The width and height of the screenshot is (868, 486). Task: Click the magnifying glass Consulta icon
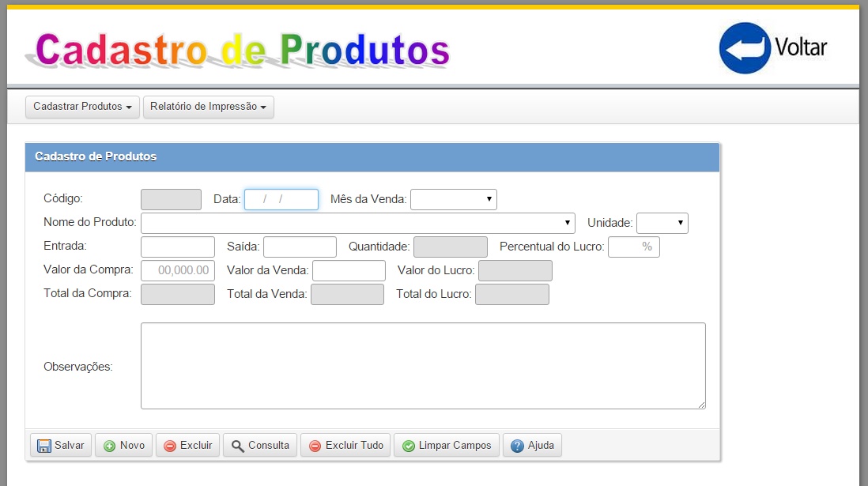(238, 446)
